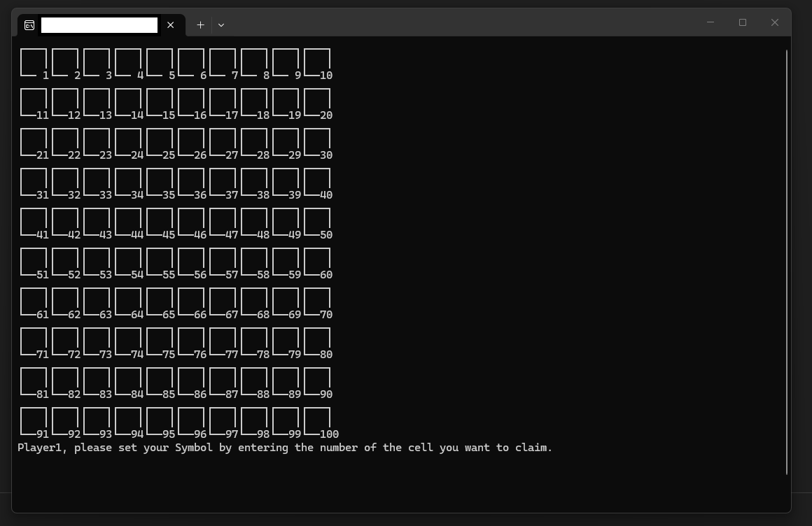Select cell 16 in the second row
This screenshot has height=526, width=812.
[191, 101]
